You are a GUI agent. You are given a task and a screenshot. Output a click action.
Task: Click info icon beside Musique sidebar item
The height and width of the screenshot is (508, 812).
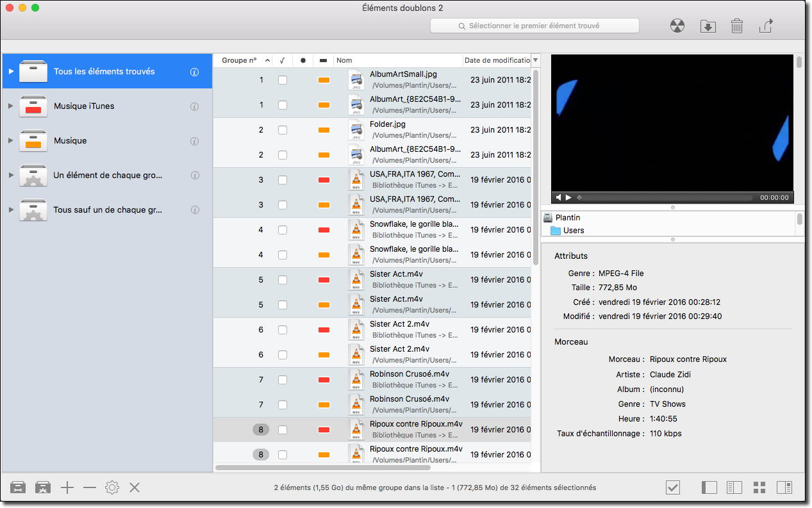tap(195, 141)
